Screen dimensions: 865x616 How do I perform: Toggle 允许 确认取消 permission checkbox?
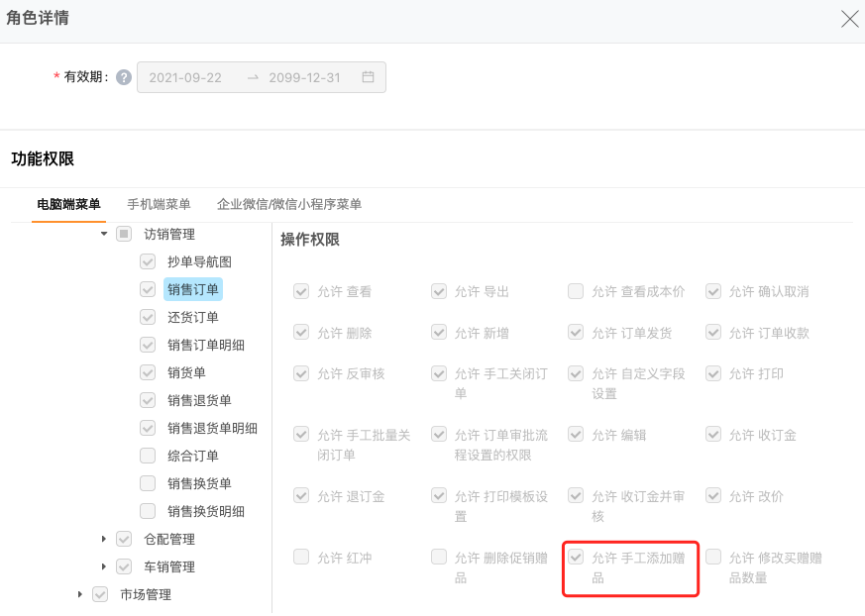pos(713,291)
